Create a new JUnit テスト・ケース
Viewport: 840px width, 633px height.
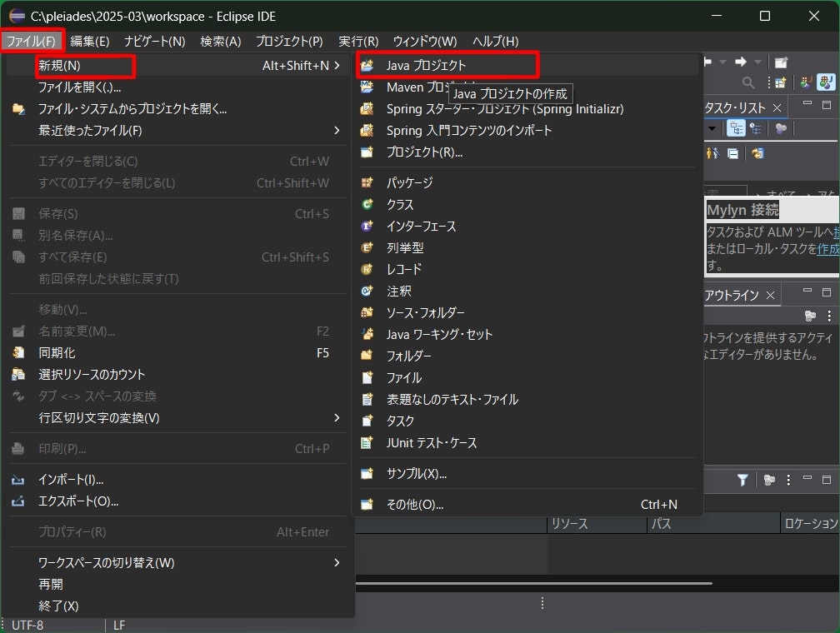(527, 443)
